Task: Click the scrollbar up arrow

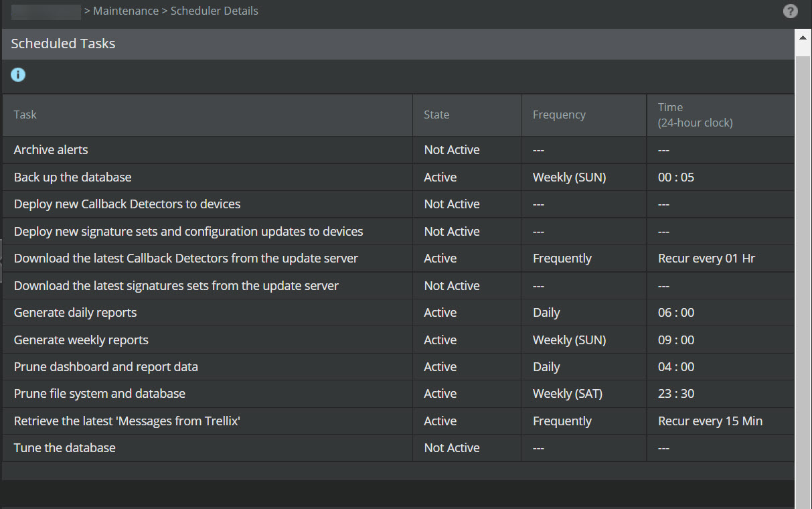Action: pyautogui.click(x=803, y=38)
